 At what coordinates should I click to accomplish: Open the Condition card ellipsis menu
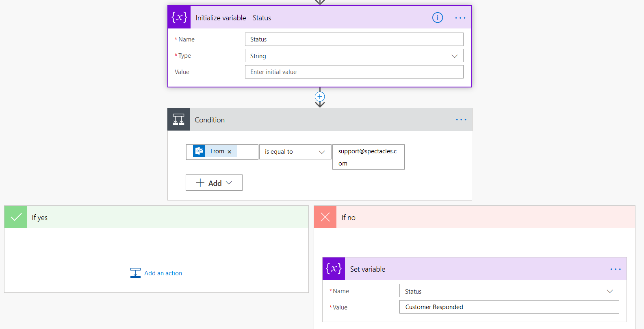coord(461,120)
